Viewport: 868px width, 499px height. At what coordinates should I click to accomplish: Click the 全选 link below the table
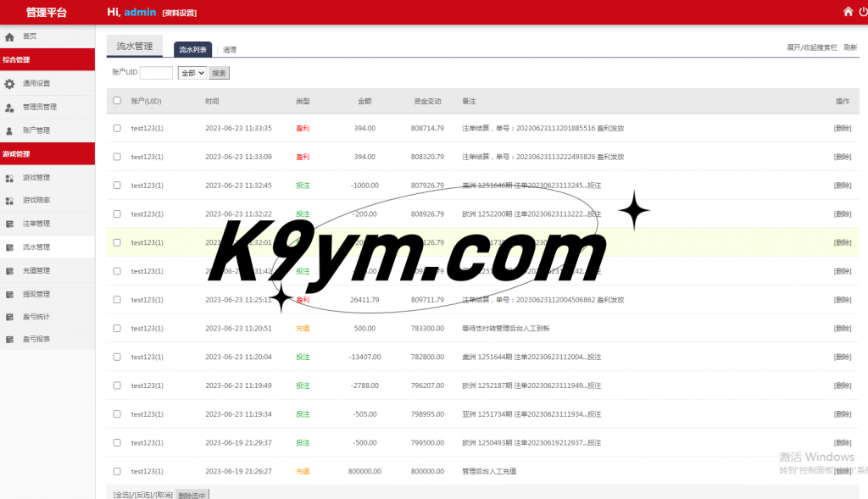[x=122, y=495]
